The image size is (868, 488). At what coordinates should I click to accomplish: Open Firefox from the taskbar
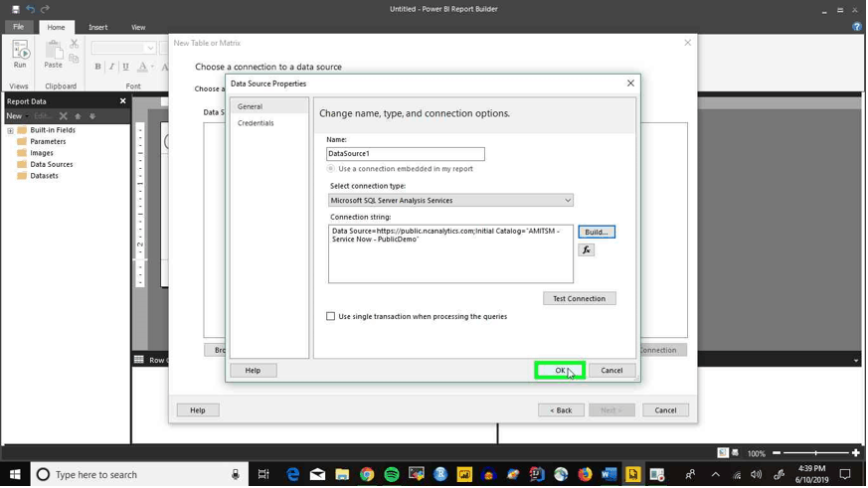pyautogui.click(x=585, y=475)
